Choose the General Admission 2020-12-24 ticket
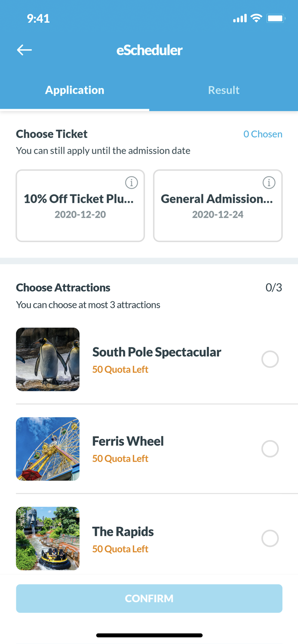298x644 pixels. click(x=218, y=206)
